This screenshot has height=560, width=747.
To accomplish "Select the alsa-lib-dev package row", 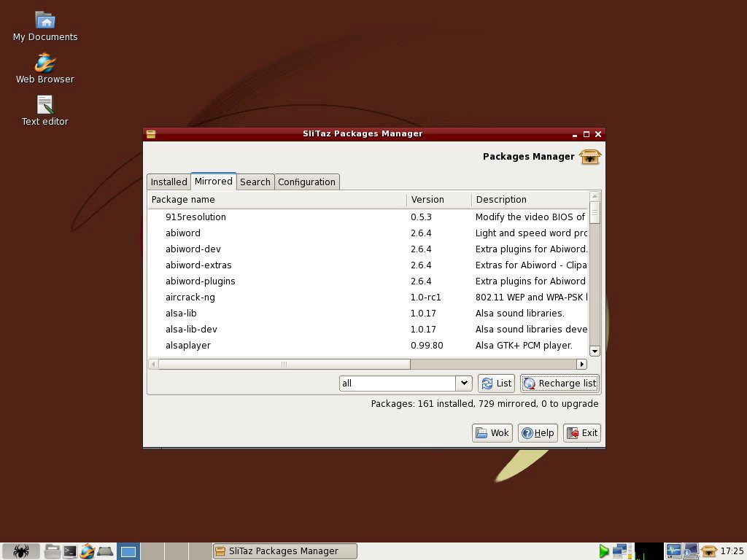I will (x=368, y=330).
